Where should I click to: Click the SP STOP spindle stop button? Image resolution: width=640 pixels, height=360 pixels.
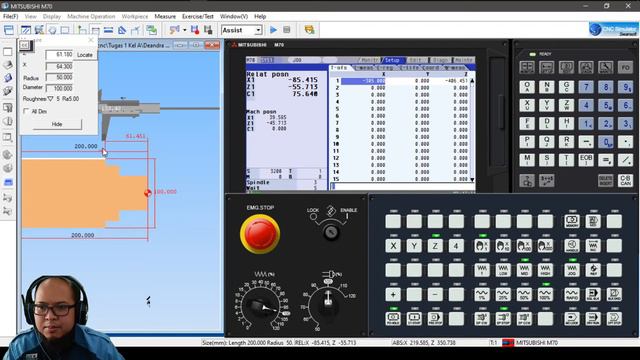(503, 318)
